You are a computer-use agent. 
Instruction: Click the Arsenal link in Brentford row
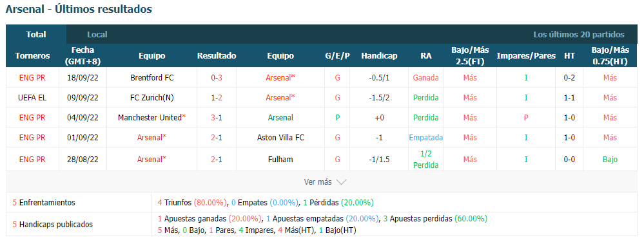280,77
